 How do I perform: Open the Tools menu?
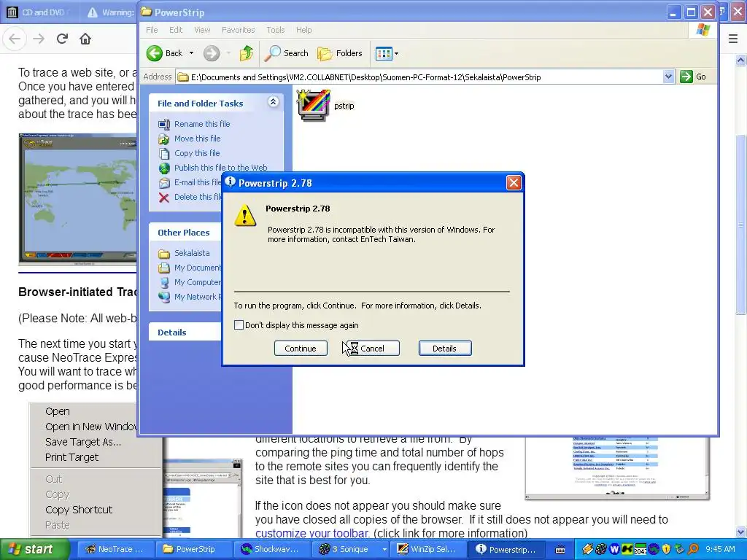275,30
